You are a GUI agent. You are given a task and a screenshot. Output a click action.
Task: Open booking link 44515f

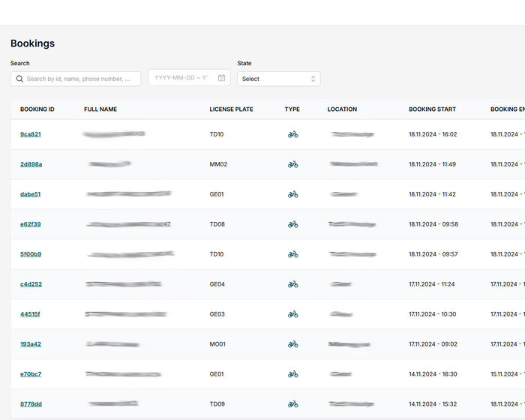30,314
